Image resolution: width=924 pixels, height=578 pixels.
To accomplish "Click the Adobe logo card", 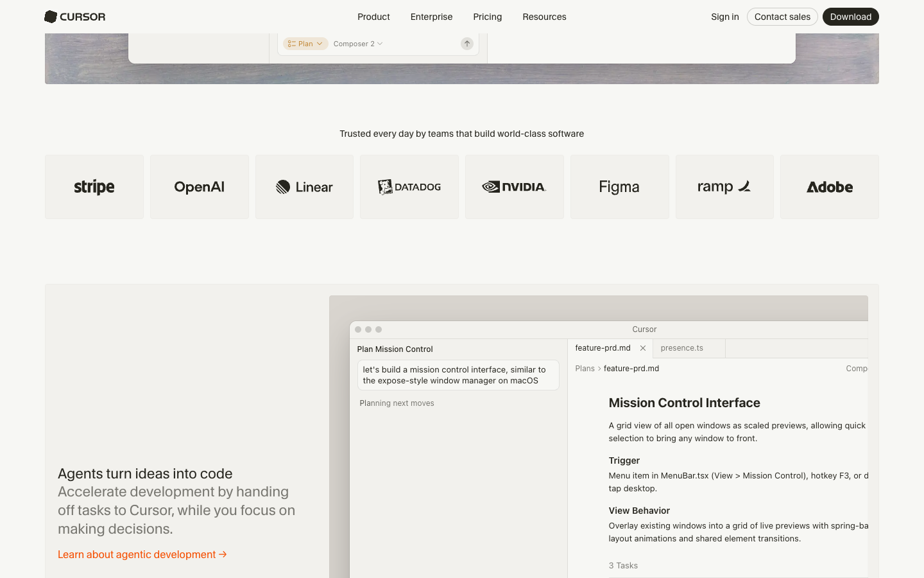I will pyautogui.click(x=830, y=187).
